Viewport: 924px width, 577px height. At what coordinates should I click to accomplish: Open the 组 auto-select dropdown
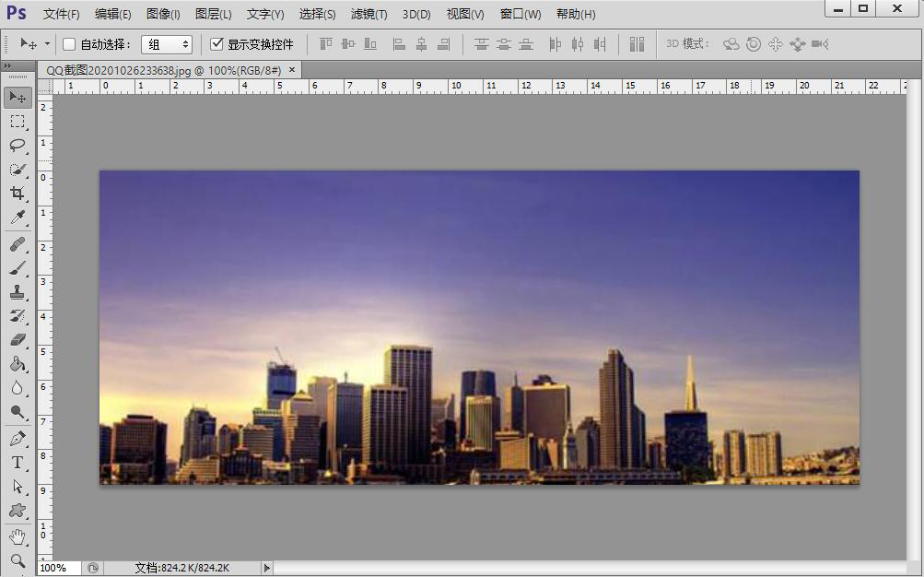167,44
